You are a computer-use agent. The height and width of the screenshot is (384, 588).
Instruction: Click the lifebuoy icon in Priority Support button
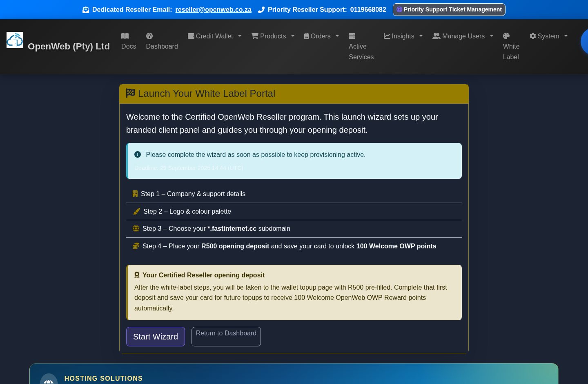tap(399, 9)
